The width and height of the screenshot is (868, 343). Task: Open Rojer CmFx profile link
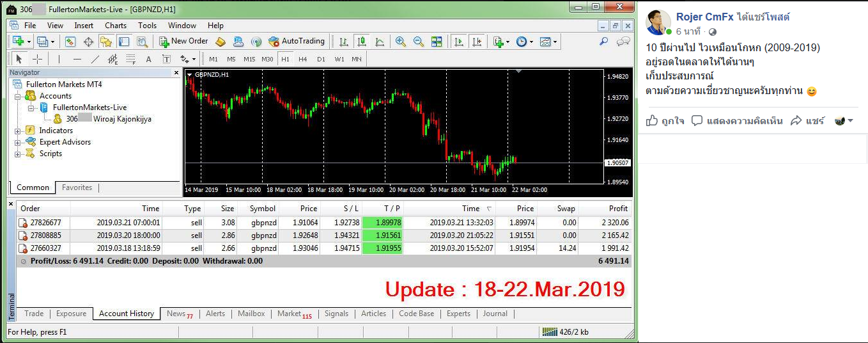point(704,17)
